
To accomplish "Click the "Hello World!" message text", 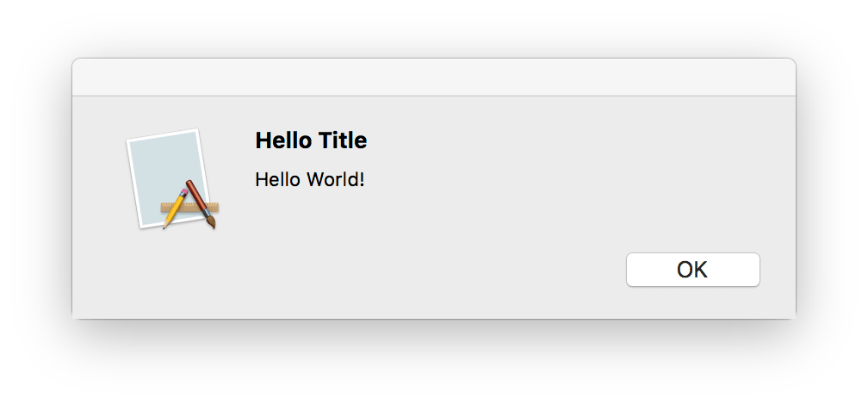I will tap(310, 179).
